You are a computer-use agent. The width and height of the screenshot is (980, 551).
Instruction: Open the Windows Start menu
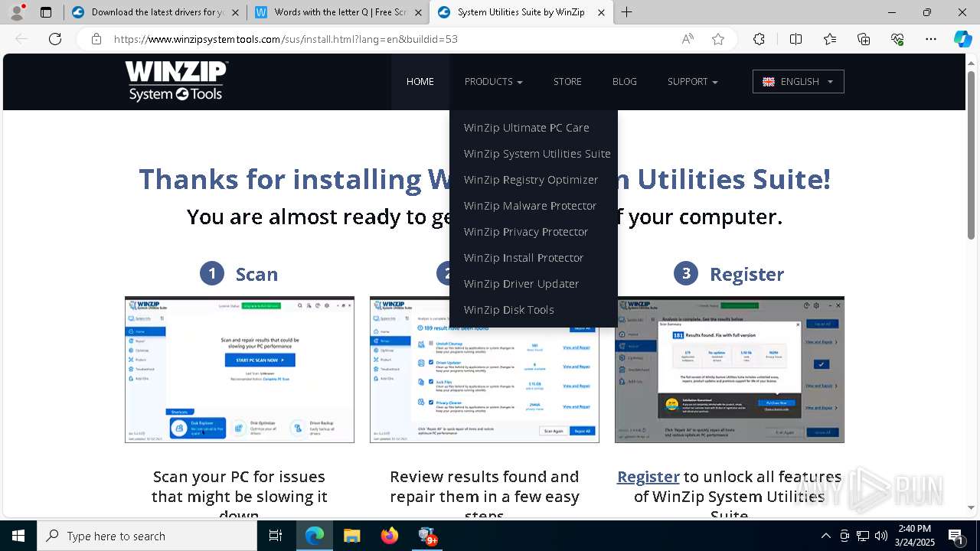(x=18, y=536)
